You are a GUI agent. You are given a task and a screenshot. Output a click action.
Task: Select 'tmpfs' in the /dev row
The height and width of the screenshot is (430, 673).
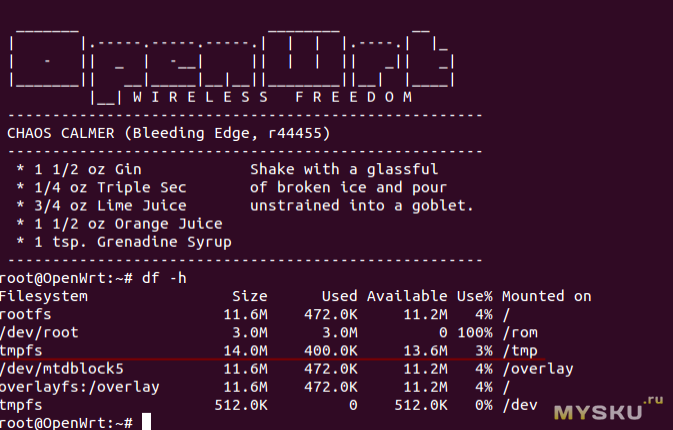point(21,405)
